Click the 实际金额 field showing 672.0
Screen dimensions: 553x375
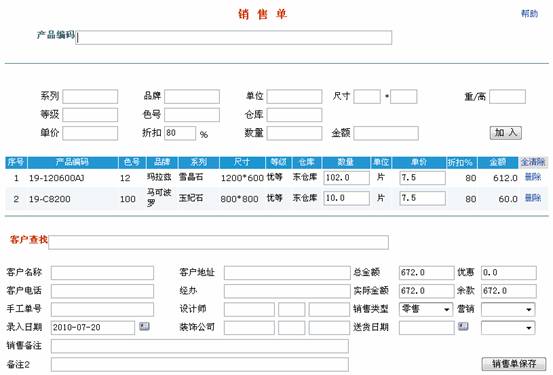pyautogui.click(x=427, y=291)
